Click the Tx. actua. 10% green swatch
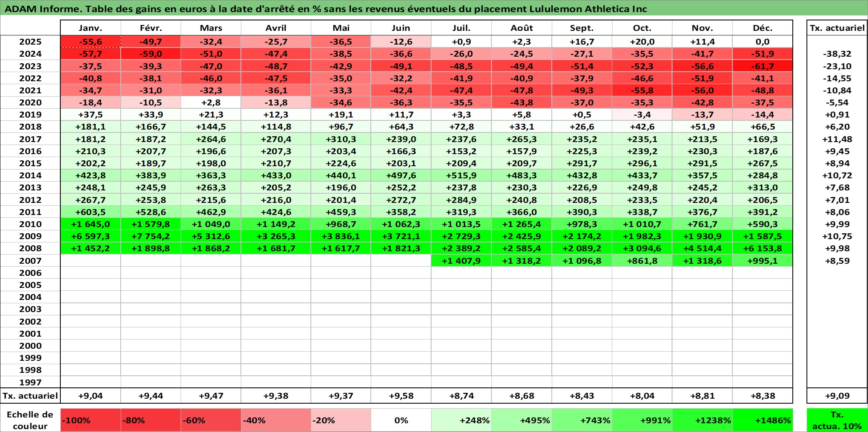The image size is (868, 432). (837, 420)
